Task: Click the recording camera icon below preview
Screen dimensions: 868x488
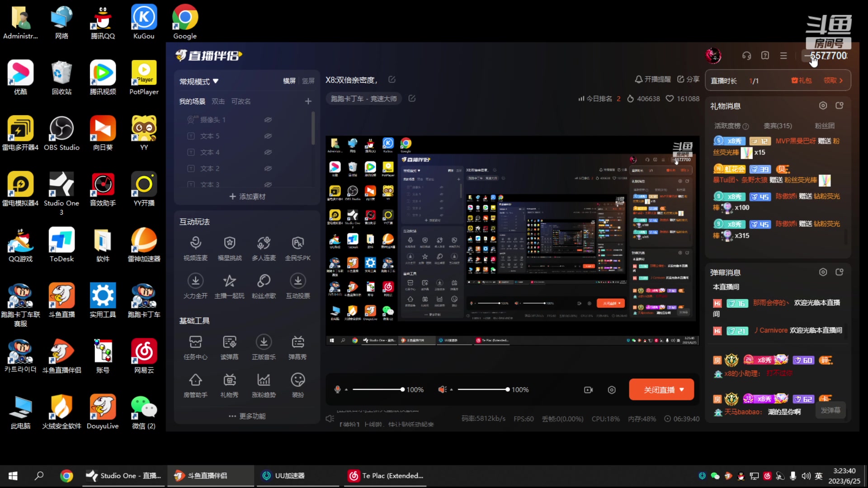Action: (x=588, y=389)
